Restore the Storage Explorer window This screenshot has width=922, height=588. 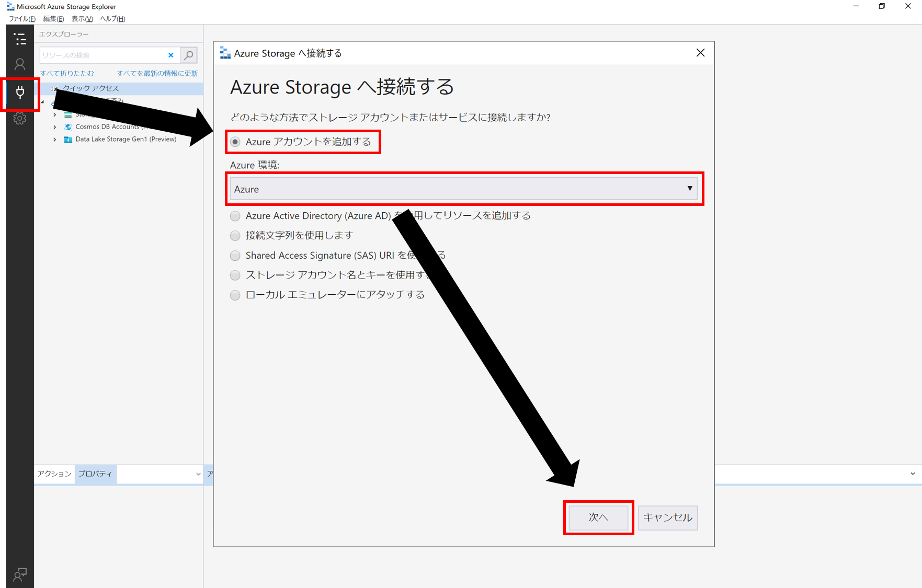(x=882, y=6)
